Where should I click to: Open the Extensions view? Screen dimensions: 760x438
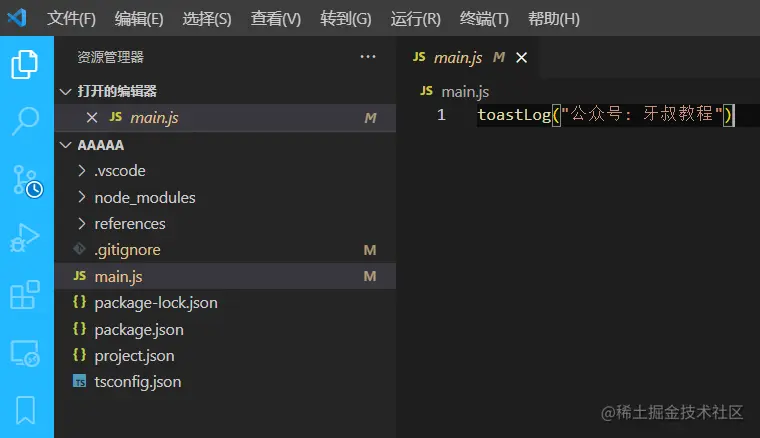(x=24, y=295)
